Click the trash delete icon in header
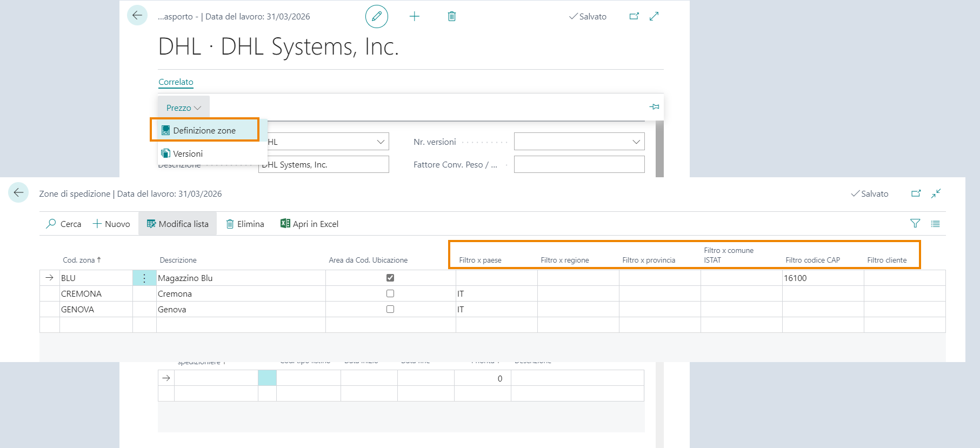 (451, 16)
